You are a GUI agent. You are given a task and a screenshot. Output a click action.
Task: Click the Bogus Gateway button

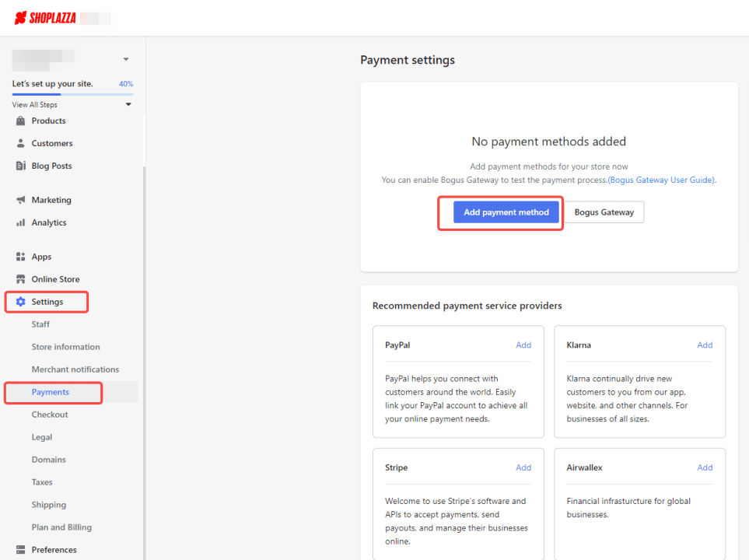click(x=604, y=212)
